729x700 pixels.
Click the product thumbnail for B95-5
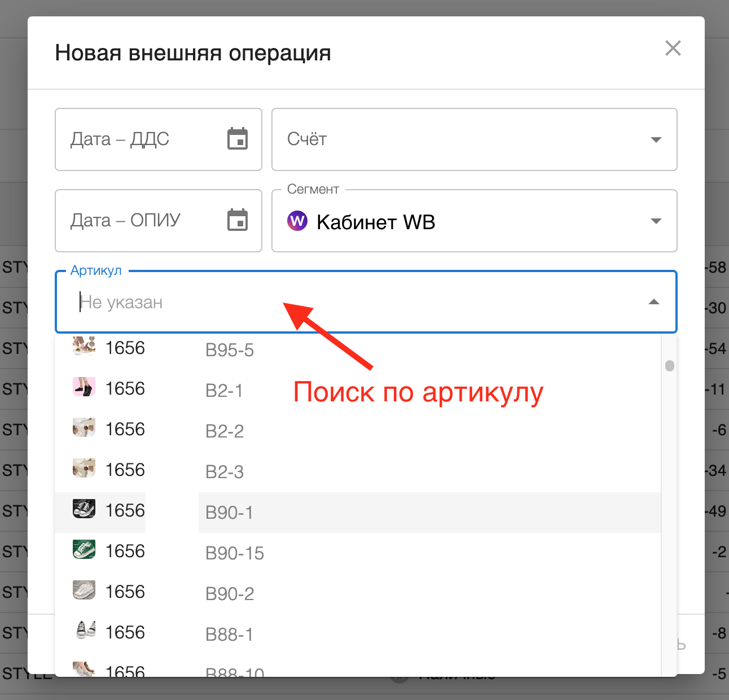pyautogui.click(x=84, y=345)
